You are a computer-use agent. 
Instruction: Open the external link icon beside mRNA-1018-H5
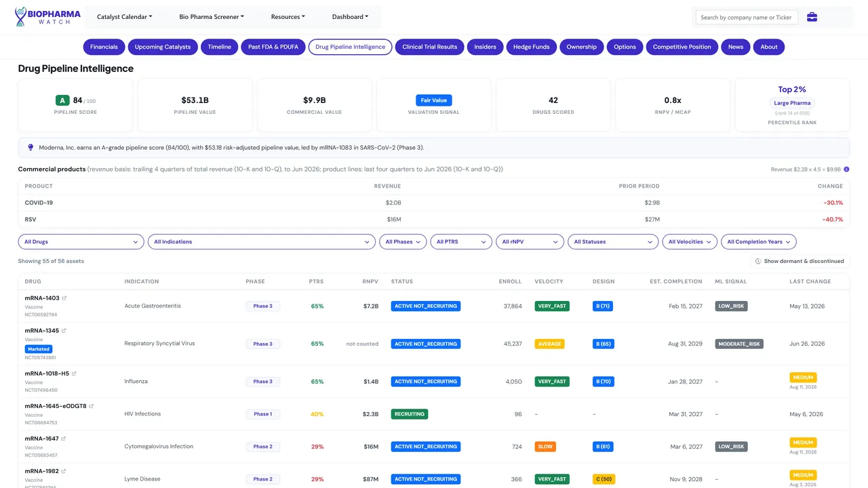(x=74, y=373)
